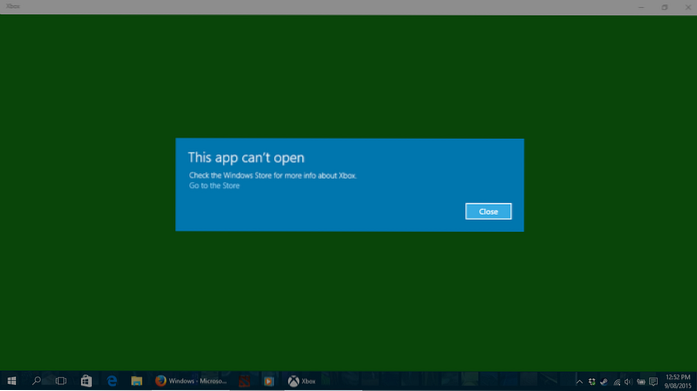Launch the Windows Store taskbar icon

point(86,381)
